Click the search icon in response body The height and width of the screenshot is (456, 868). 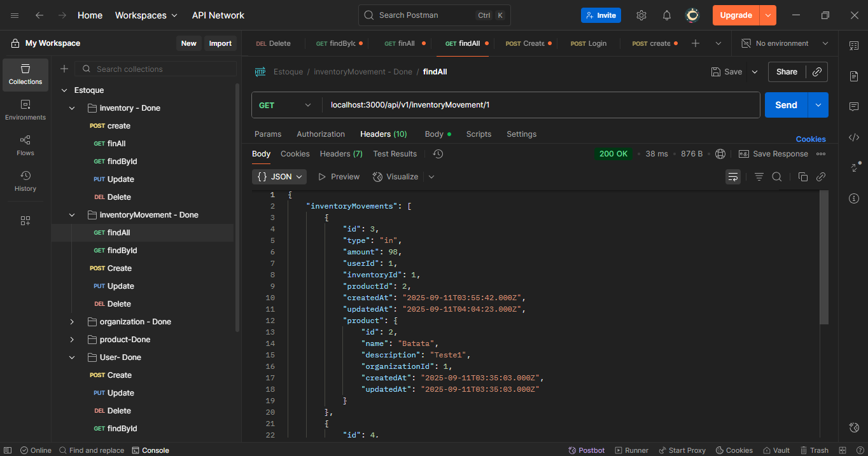pos(776,177)
